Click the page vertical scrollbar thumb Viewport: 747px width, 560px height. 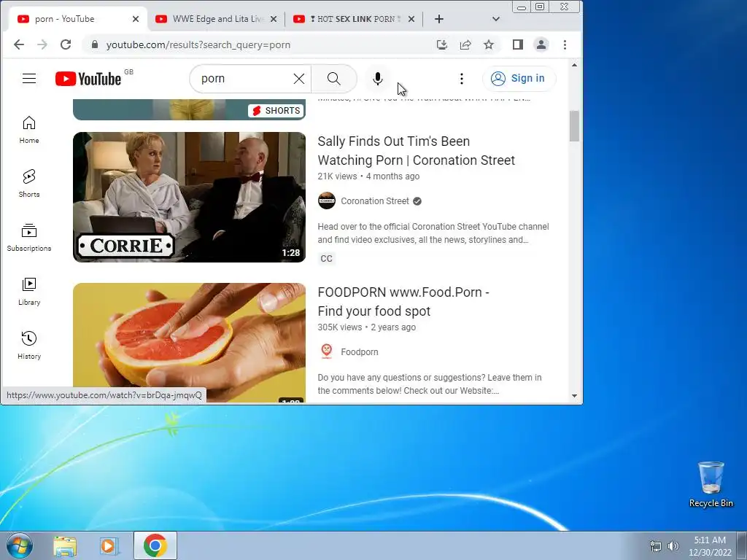click(x=574, y=126)
